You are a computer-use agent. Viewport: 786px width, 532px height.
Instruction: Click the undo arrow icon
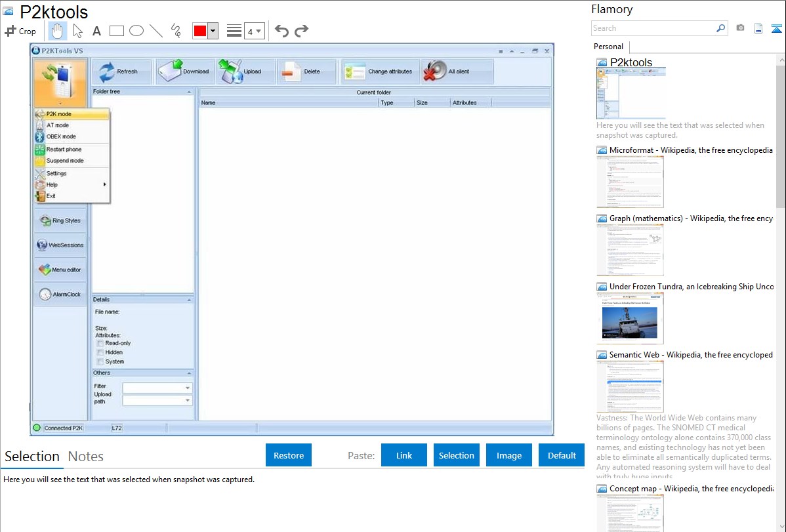(281, 31)
